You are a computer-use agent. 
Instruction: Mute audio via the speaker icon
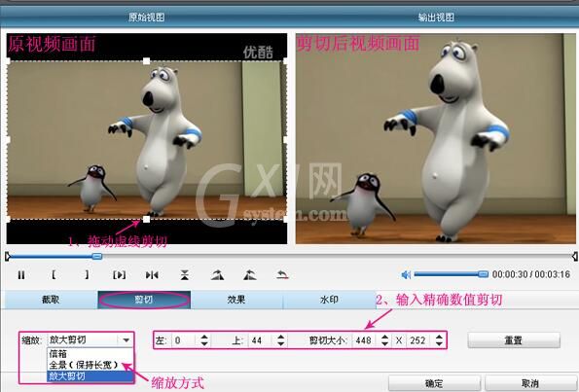(x=406, y=274)
